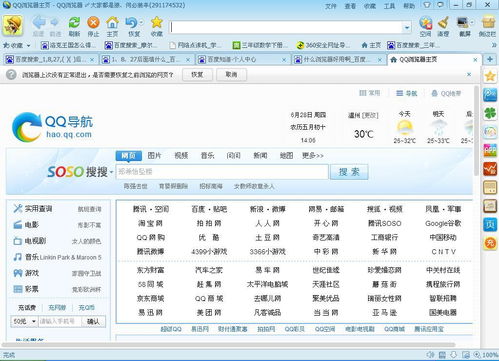Open the 淘宝网 link
This screenshot has width=499, height=361.
[x=150, y=223]
